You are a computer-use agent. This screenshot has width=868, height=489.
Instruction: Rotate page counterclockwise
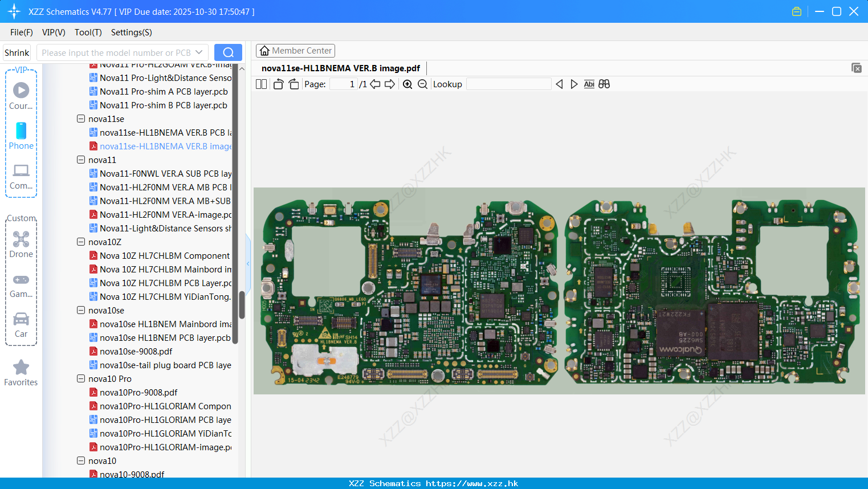tap(278, 84)
